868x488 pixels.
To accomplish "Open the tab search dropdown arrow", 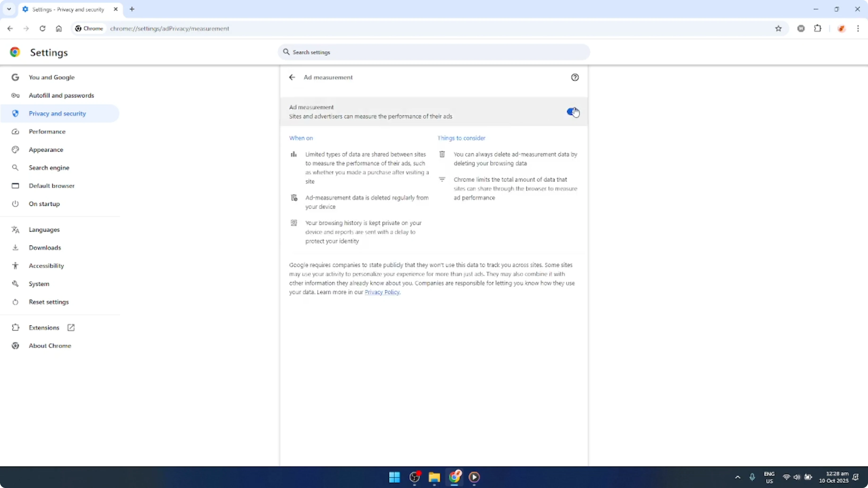I will (9, 9).
